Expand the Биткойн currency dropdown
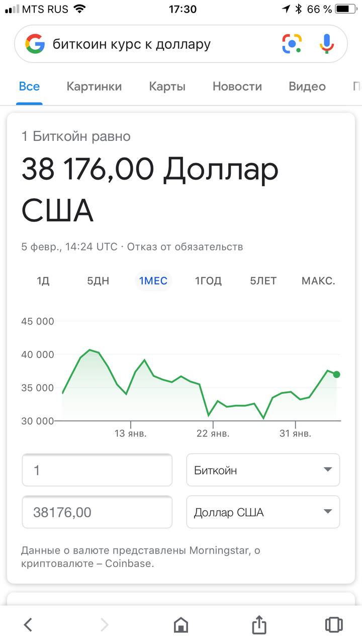 point(263,470)
